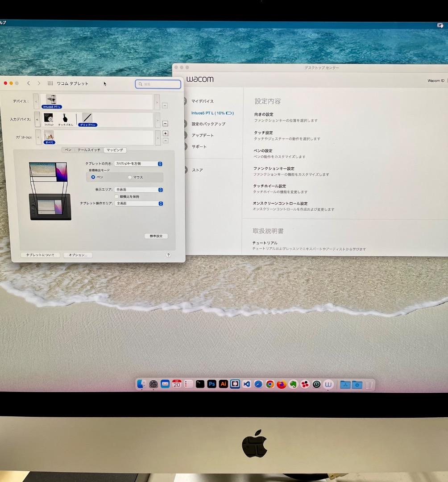Switch to the テールスイッチ tab
Screen dimensions: 448x482
[x=89, y=150]
